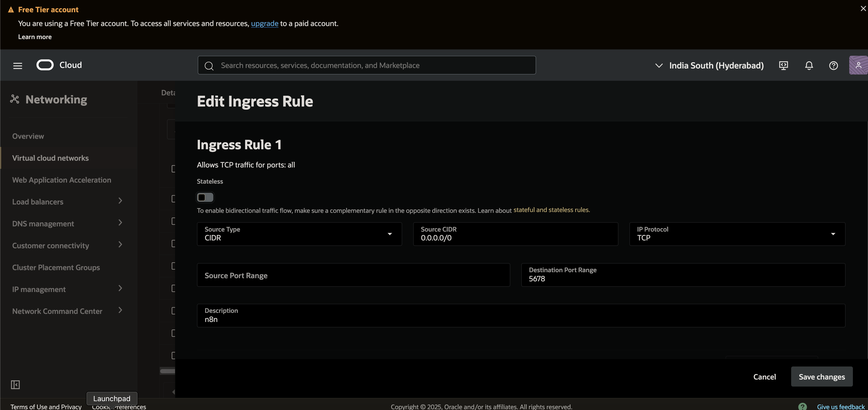Dismiss the Free Tier account banner
The image size is (868, 410).
coord(863,9)
